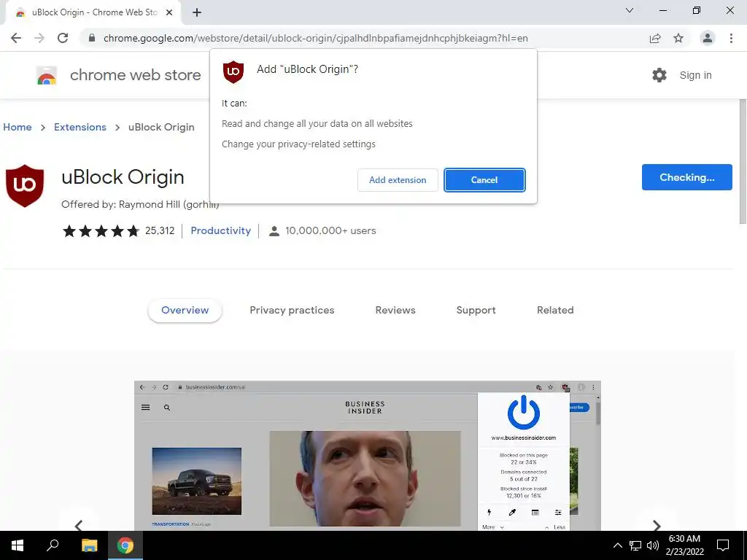Click Sign in link
This screenshot has height=560, width=747.
tap(695, 75)
